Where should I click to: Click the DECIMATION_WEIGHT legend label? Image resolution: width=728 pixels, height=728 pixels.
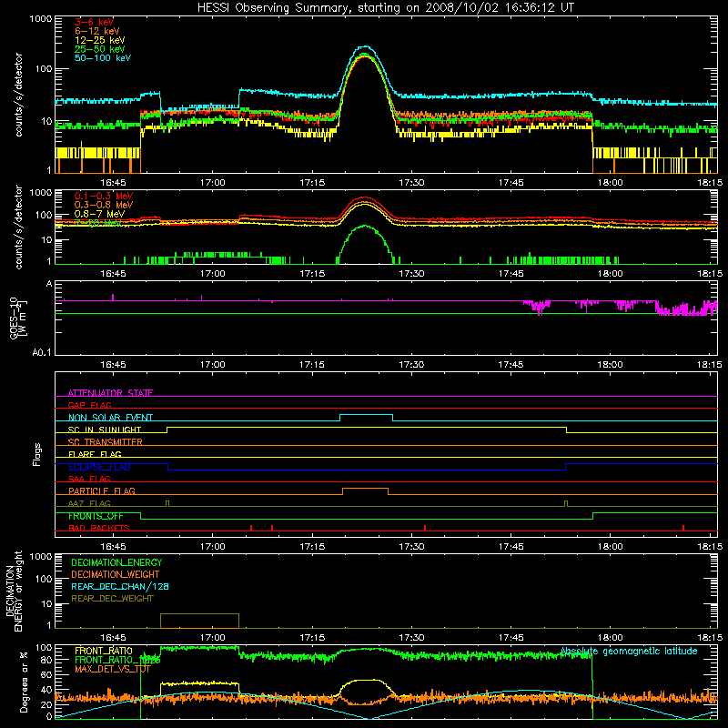coord(116,574)
